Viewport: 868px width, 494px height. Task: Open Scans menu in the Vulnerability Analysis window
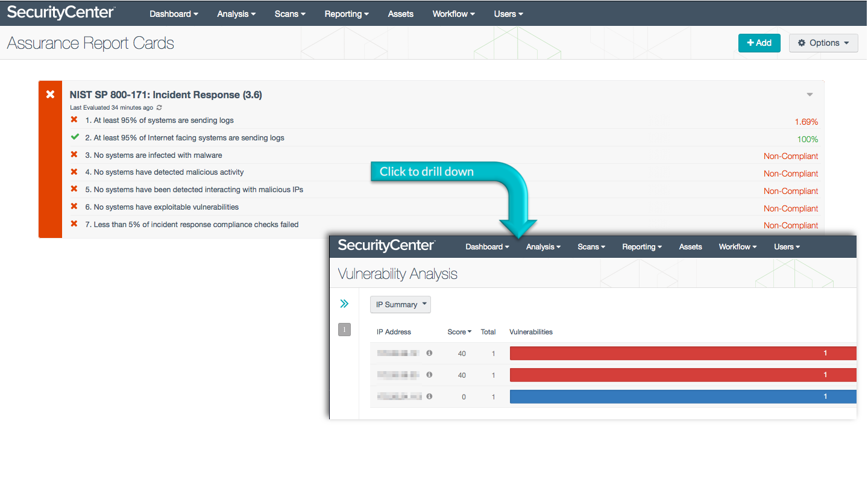(x=591, y=247)
